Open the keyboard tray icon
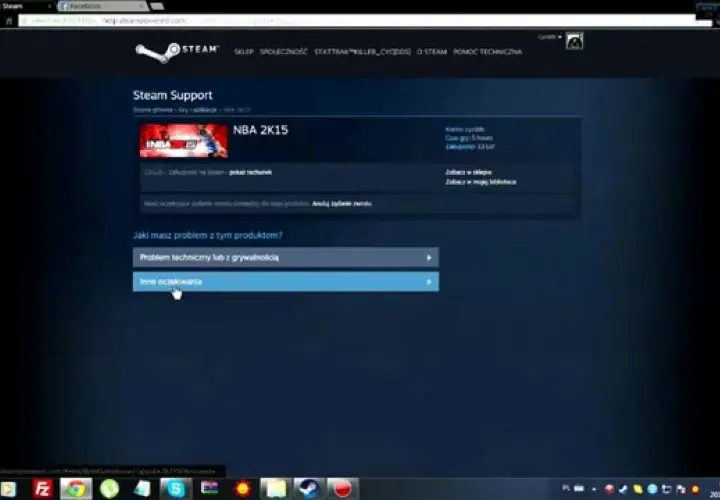 pos(579,489)
